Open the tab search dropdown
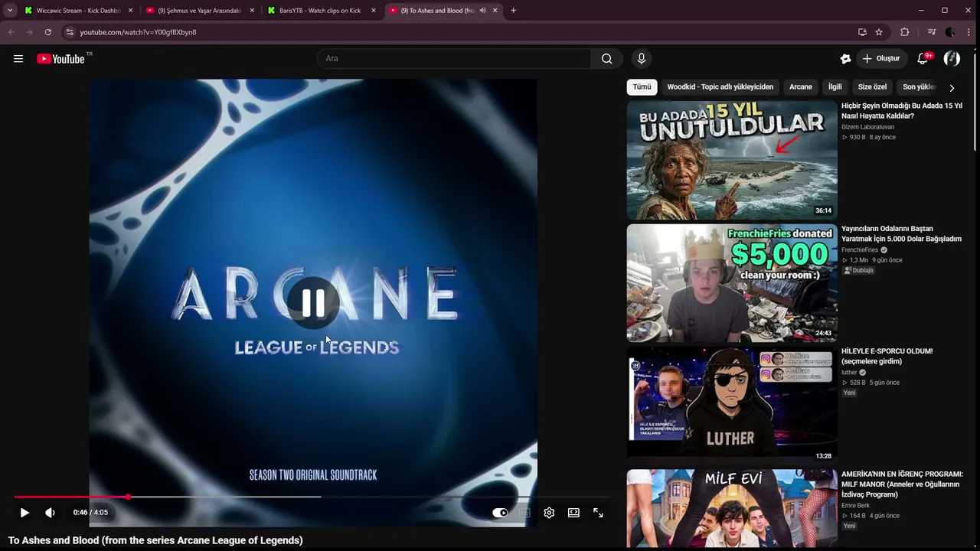Viewport: 980px width, 551px height. coord(10,11)
